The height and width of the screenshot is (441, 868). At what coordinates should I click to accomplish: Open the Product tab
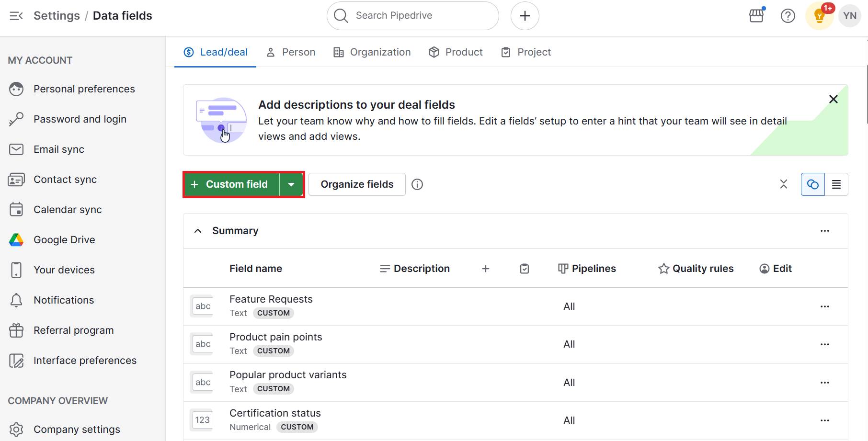[x=455, y=52]
